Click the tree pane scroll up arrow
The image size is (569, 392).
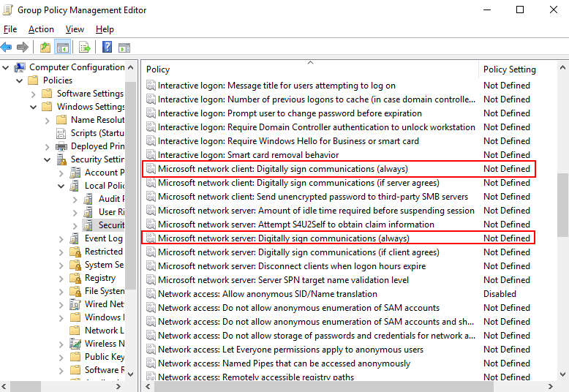pos(131,67)
